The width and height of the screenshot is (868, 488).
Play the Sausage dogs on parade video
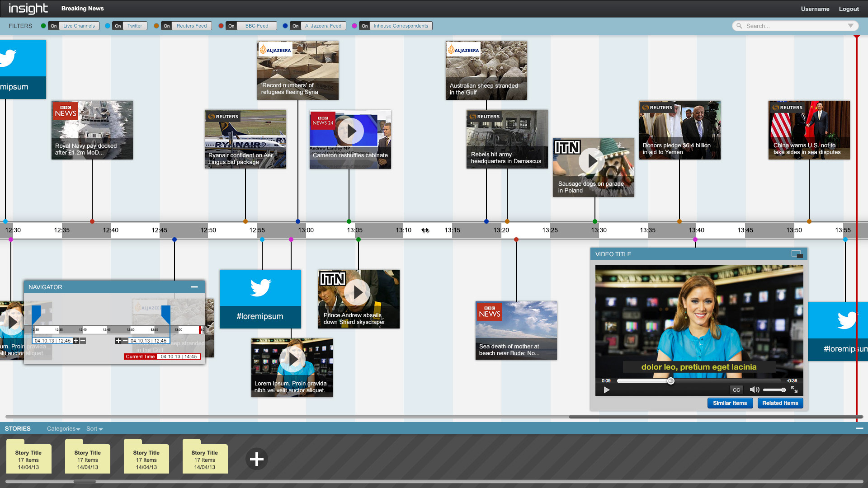(x=591, y=160)
